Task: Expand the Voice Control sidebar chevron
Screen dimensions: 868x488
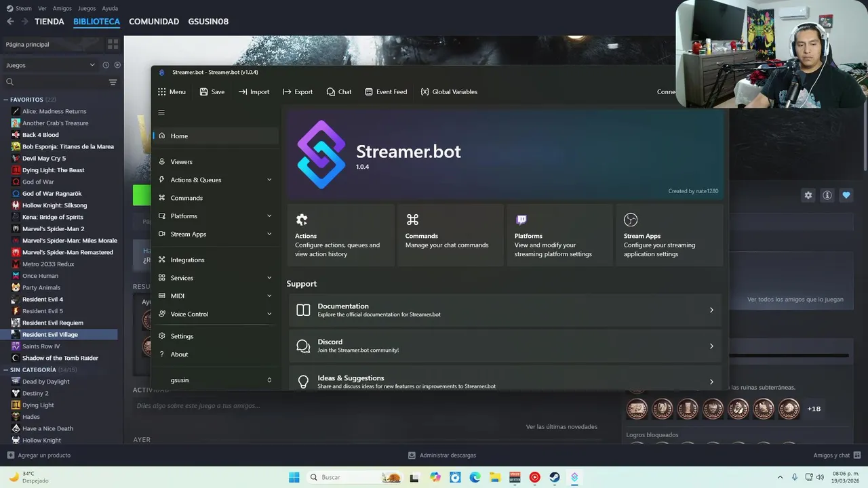Action: click(269, 314)
